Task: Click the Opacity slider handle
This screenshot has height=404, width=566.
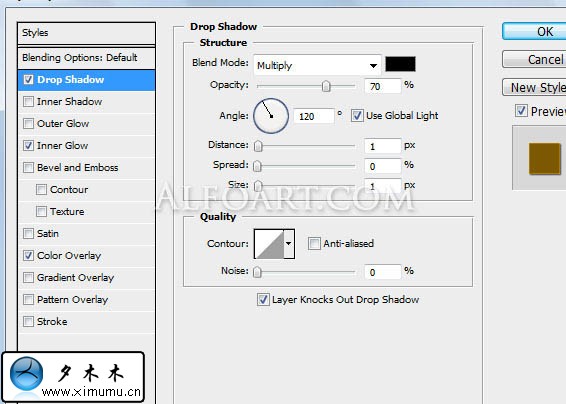Action: point(326,86)
